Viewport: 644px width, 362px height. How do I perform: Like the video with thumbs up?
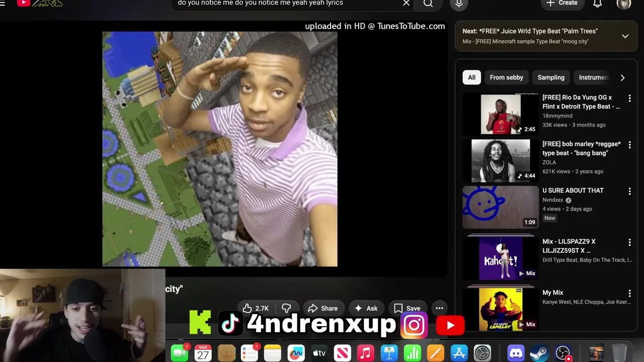point(256,308)
